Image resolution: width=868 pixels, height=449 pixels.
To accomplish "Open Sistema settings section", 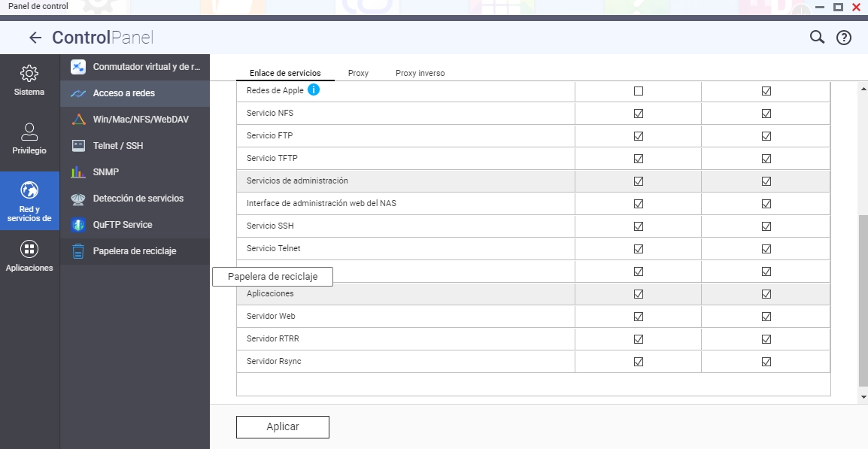I will [x=29, y=80].
